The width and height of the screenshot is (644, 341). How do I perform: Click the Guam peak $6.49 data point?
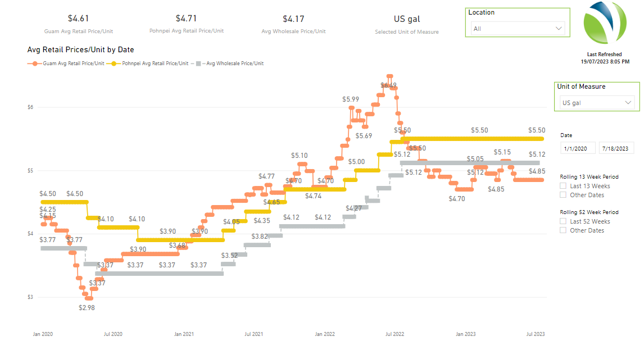[389, 76]
